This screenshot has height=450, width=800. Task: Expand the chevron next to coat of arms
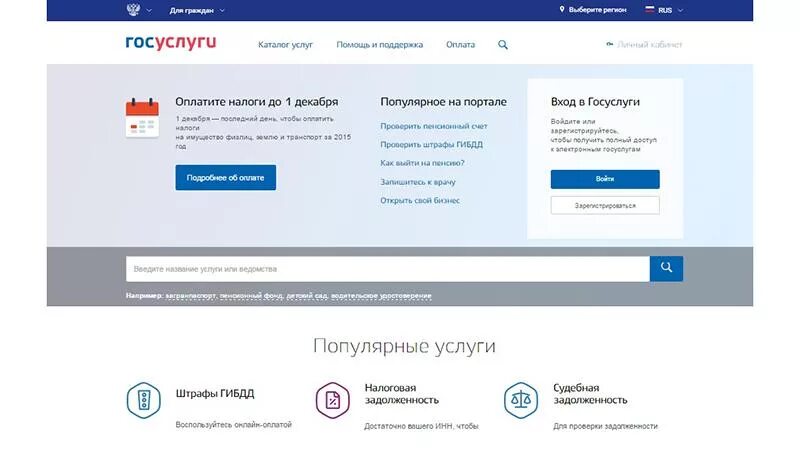click(x=149, y=10)
